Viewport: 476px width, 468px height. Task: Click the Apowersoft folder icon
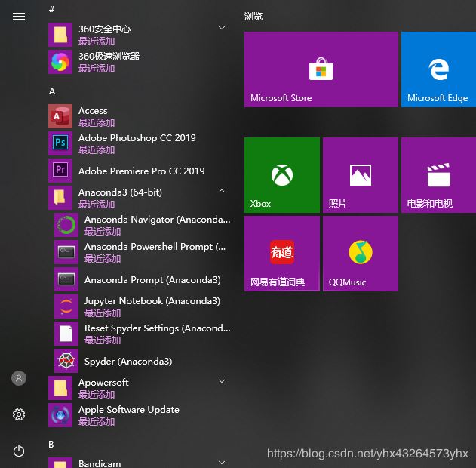tap(60, 388)
